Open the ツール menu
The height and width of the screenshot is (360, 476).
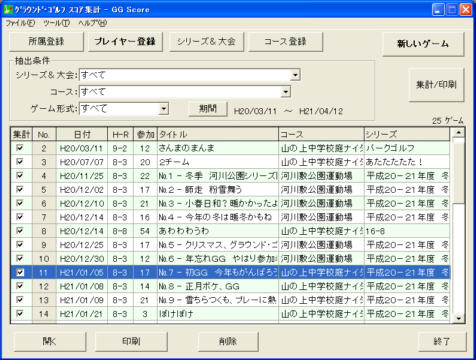click(x=56, y=23)
